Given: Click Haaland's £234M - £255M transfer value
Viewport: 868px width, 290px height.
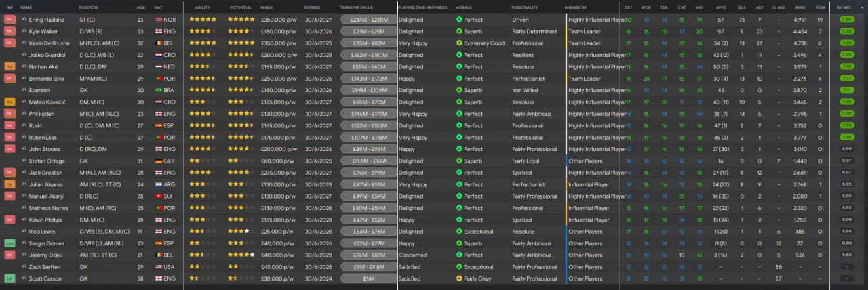Looking at the screenshot, I should [x=369, y=20].
